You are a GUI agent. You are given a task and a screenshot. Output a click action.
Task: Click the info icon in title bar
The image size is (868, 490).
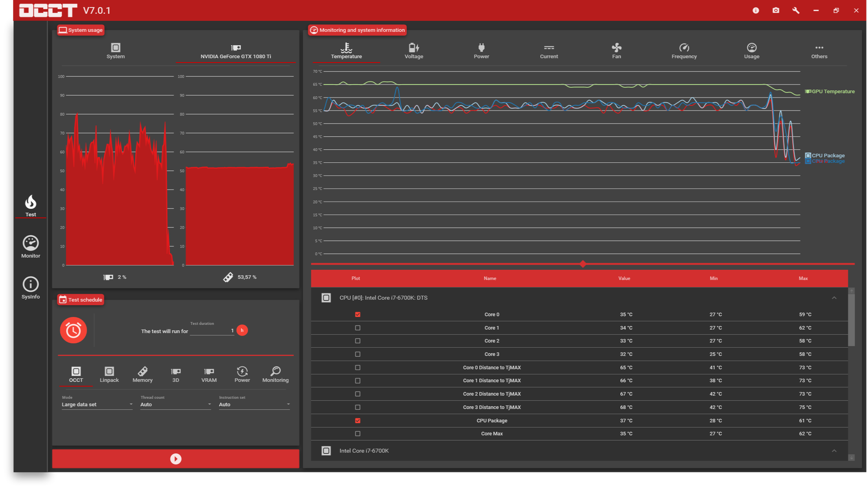pos(755,11)
